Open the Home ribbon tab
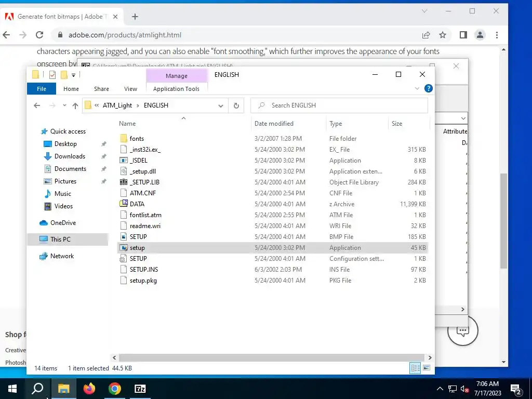Image resolution: width=532 pixels, height=399 pixels. 71,89
